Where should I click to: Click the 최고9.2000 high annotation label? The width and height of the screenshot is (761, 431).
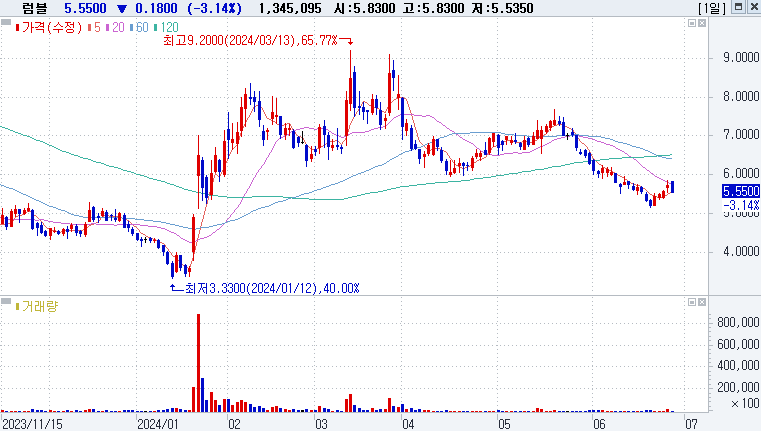250,40
